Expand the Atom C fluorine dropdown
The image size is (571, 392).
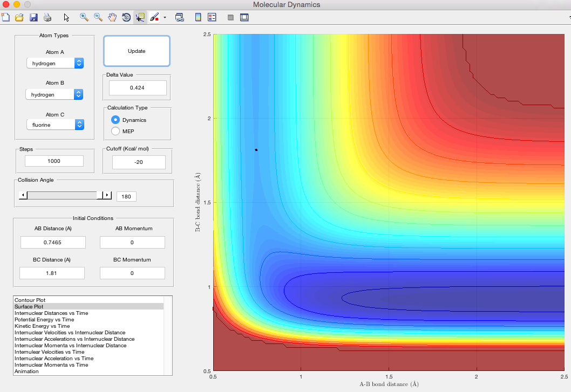tap(55, 125)
